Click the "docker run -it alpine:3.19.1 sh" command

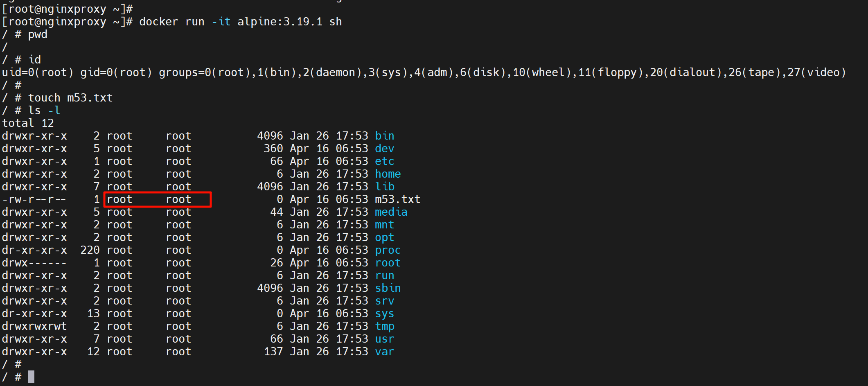click(x=240, y=22)
